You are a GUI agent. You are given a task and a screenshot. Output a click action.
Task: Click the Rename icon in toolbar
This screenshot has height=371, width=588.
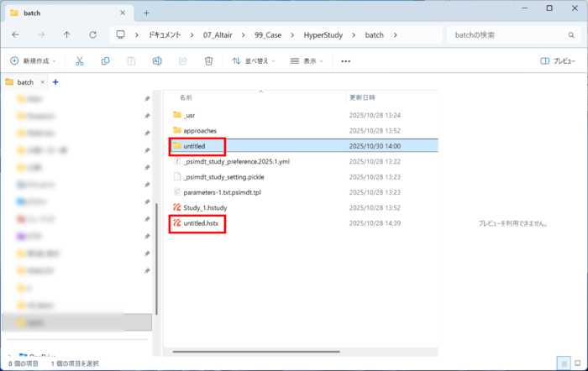coord(157,61)
